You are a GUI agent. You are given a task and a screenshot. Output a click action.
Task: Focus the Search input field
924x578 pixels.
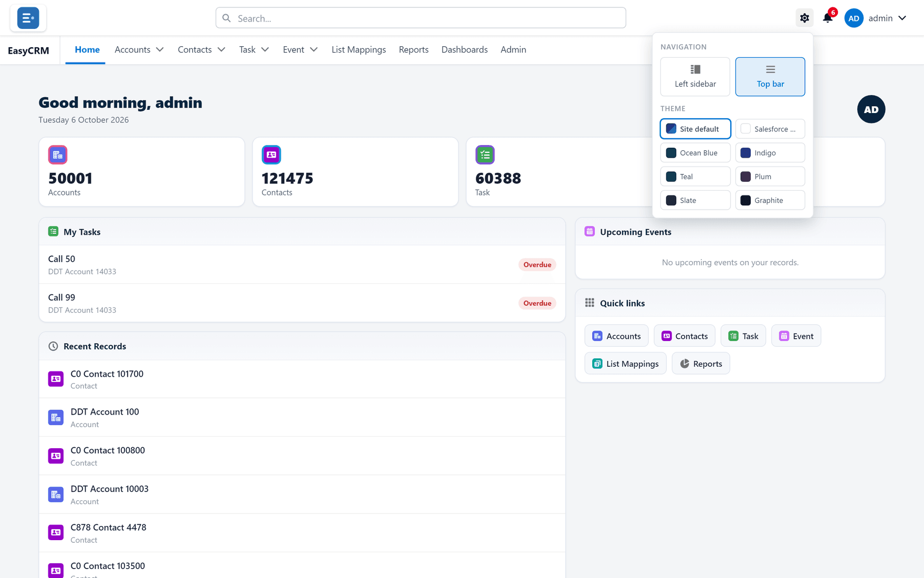(x=421, y=18)
